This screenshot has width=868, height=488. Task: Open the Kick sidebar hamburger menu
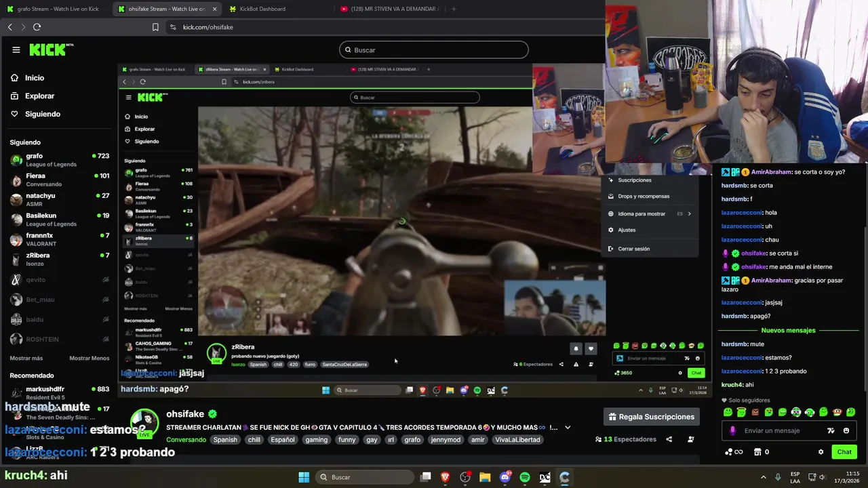[16, 49]
